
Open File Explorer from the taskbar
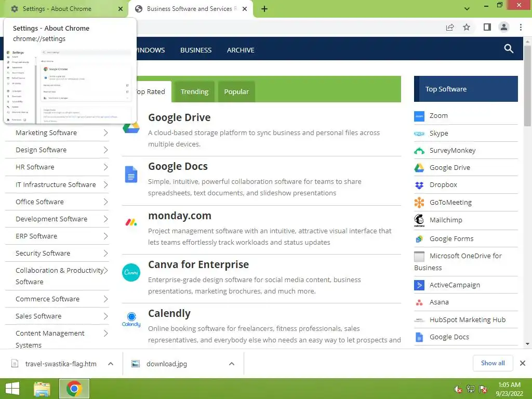point(43,389)
